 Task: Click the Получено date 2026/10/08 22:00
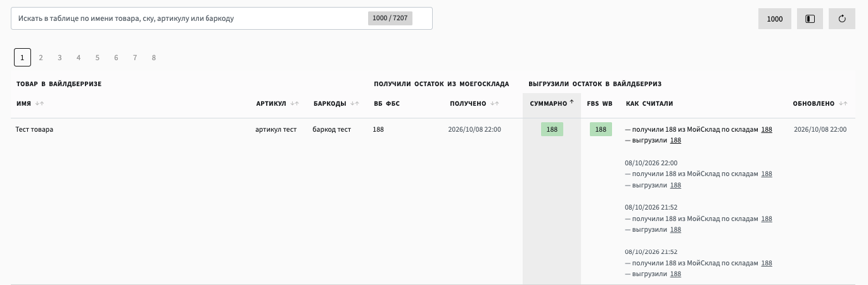475,129
